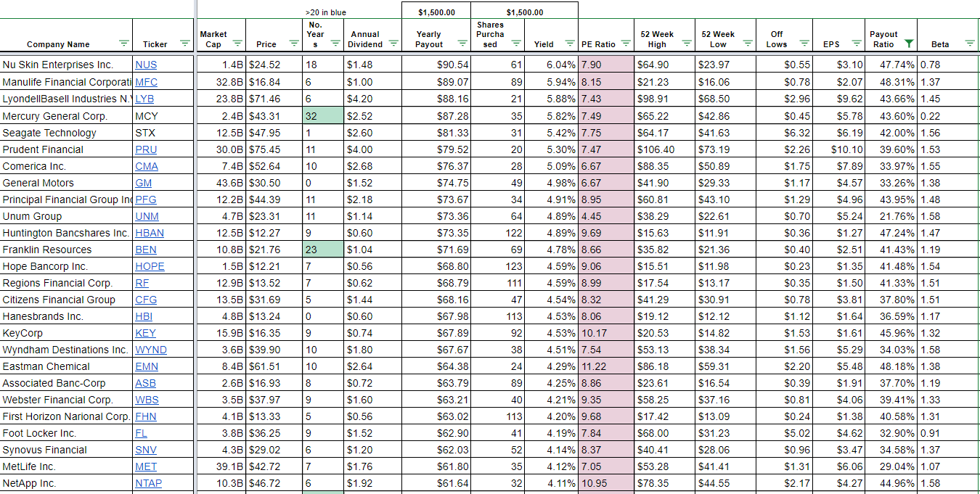Follow the SNV ticker link

click(146, 450)
